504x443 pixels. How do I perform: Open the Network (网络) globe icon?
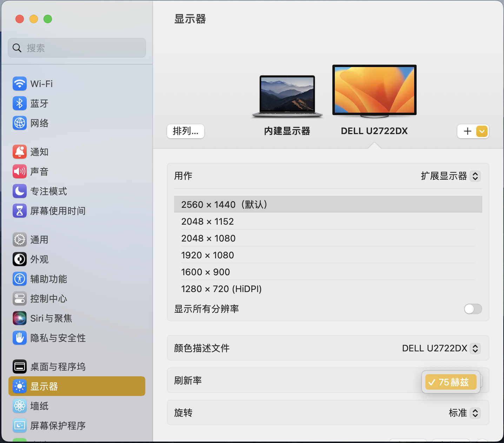[20, 123]
